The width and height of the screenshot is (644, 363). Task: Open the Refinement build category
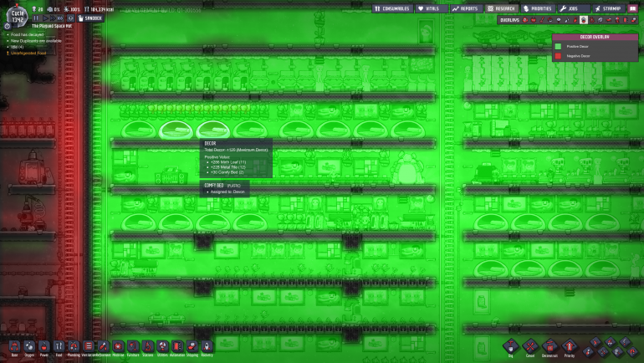(x=104, y=346)
